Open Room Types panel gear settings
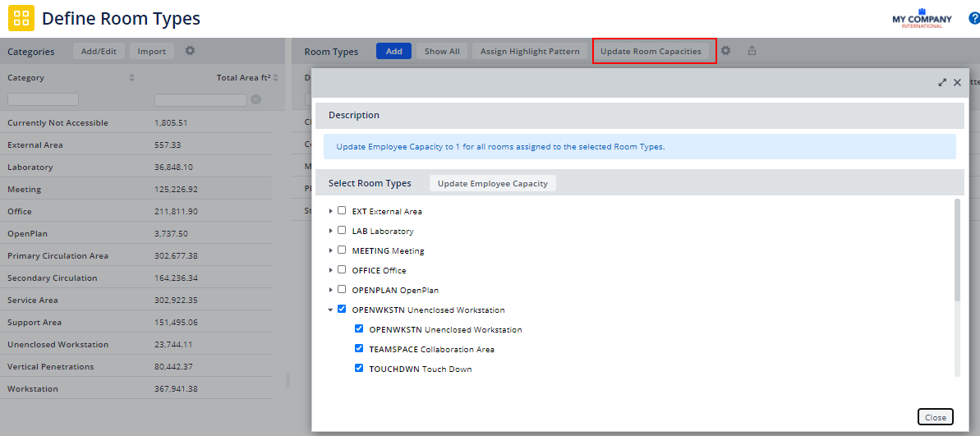Screen dimensions: 980x436 click(x=725, y=51)
